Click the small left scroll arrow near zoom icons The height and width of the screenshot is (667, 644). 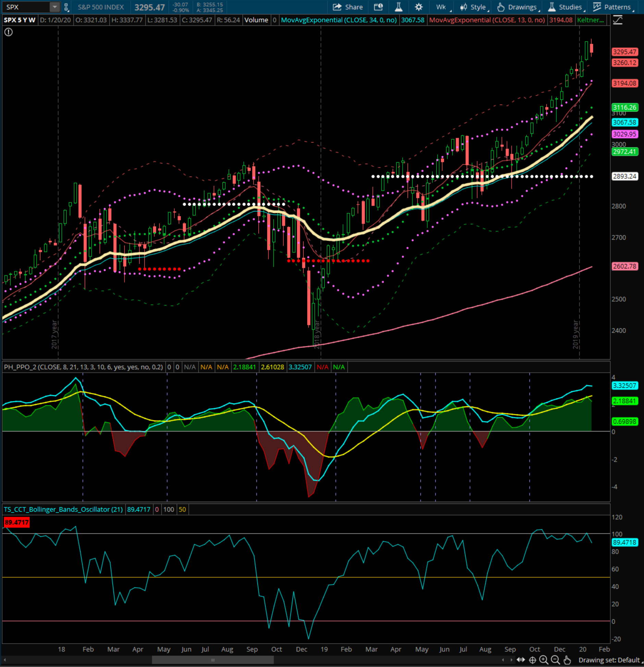503,660
